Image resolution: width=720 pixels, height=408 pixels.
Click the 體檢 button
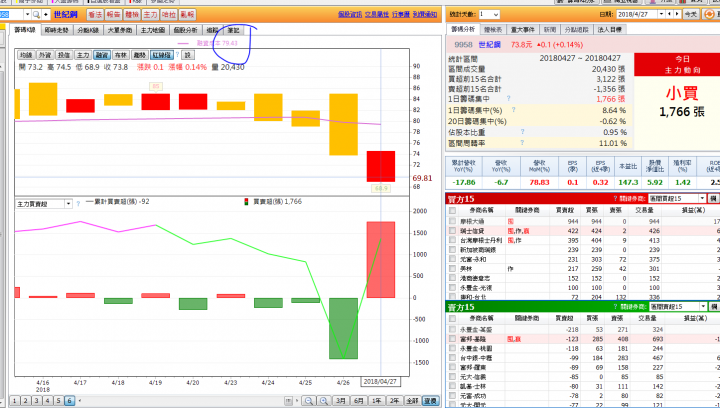[132, 15]
